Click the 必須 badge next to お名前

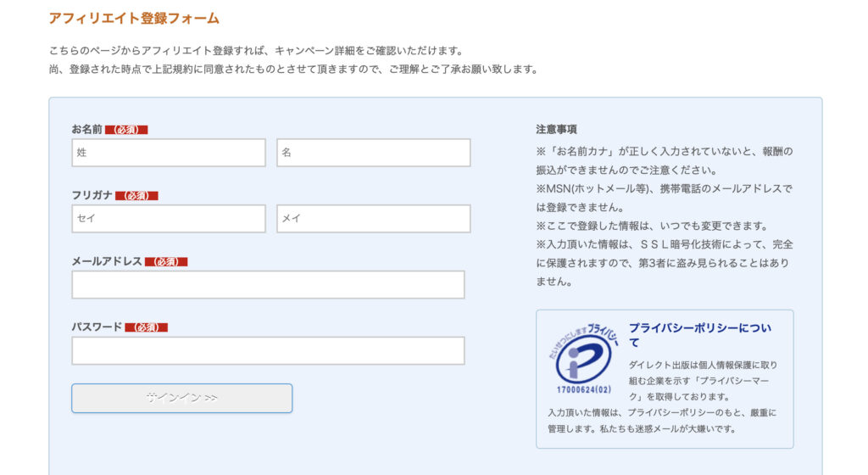126,130
